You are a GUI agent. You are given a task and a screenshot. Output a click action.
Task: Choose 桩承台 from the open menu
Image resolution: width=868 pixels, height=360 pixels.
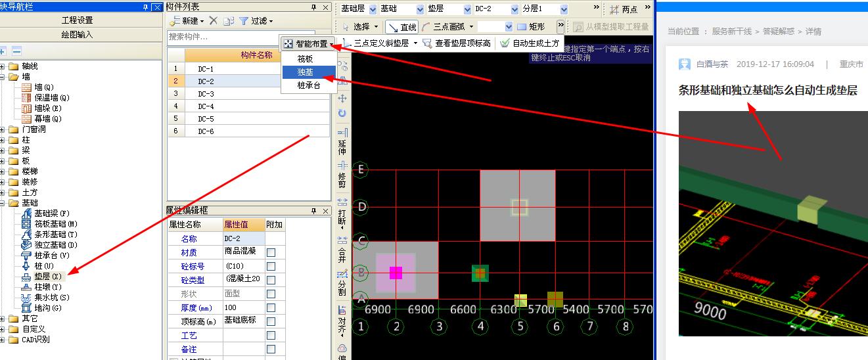click(309, 85)
